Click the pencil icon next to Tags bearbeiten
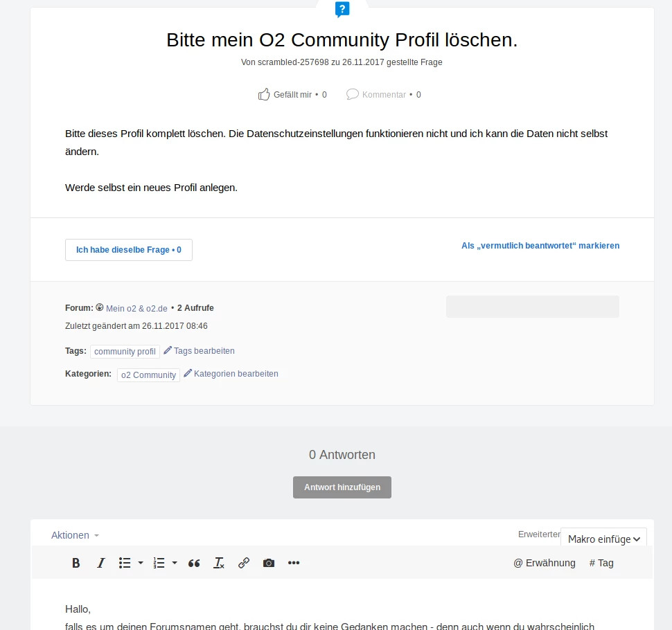Screen dimensions: 672x630 click(x=168, y=350)
